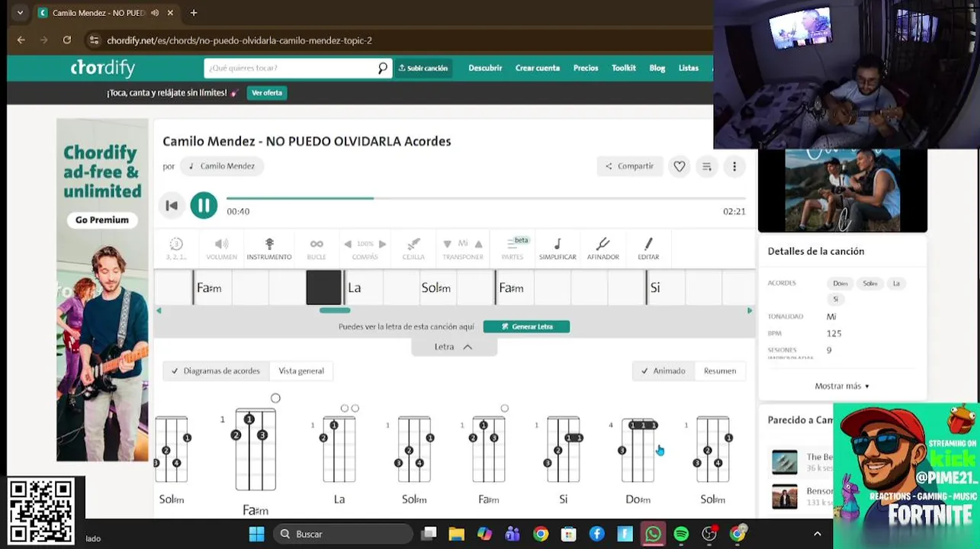
Task: Click the Go Premium ad button
Action: pyautogui.click(x=102, y=220)
